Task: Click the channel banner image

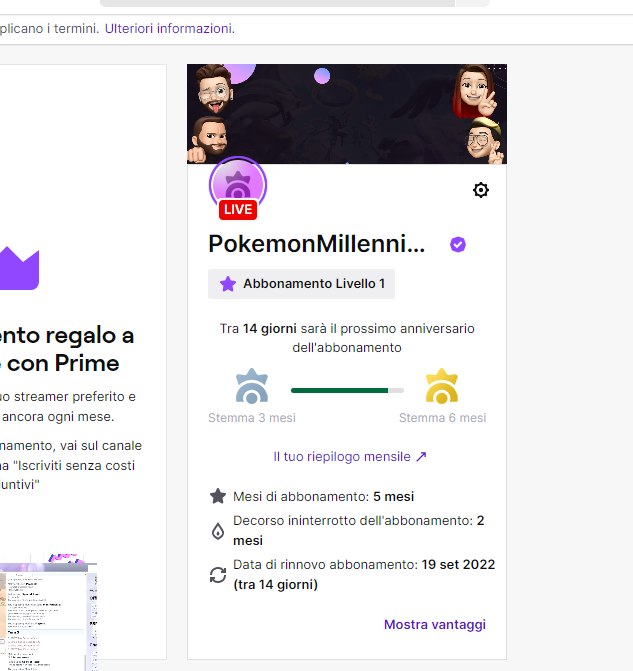Action: pyautogui.click(x=347, y=114)
